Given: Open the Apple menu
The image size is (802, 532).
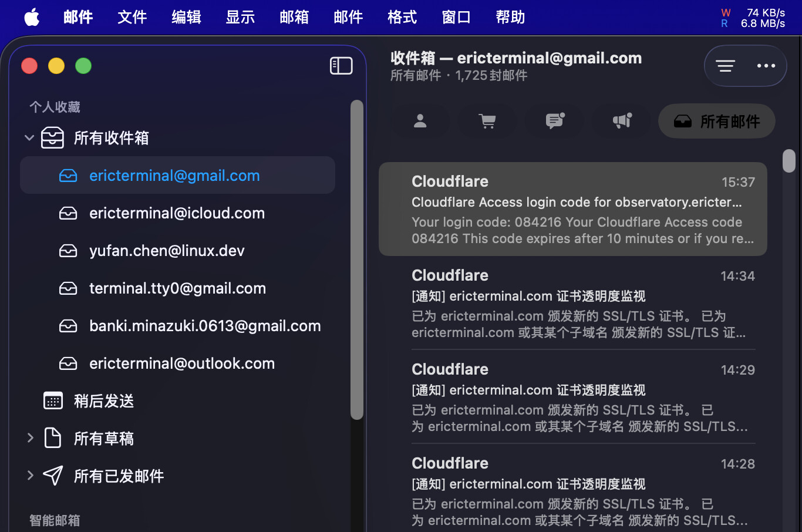Looking at the screenshot, I should click(32, 17).
